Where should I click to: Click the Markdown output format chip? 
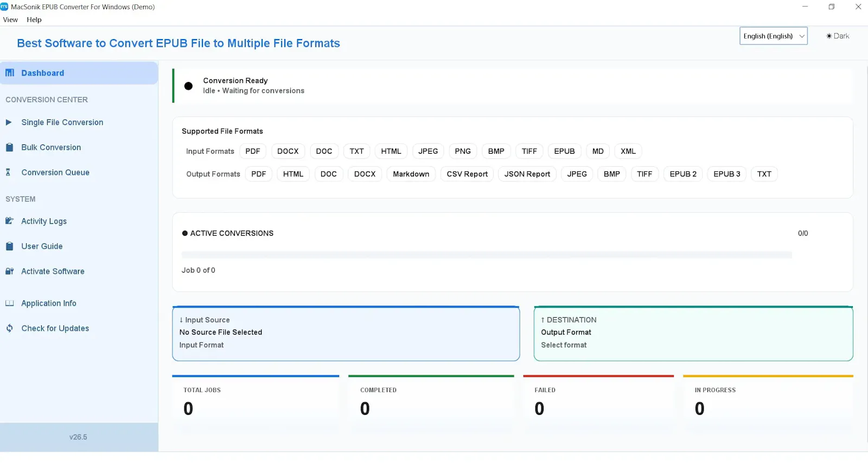pos(411,174)
